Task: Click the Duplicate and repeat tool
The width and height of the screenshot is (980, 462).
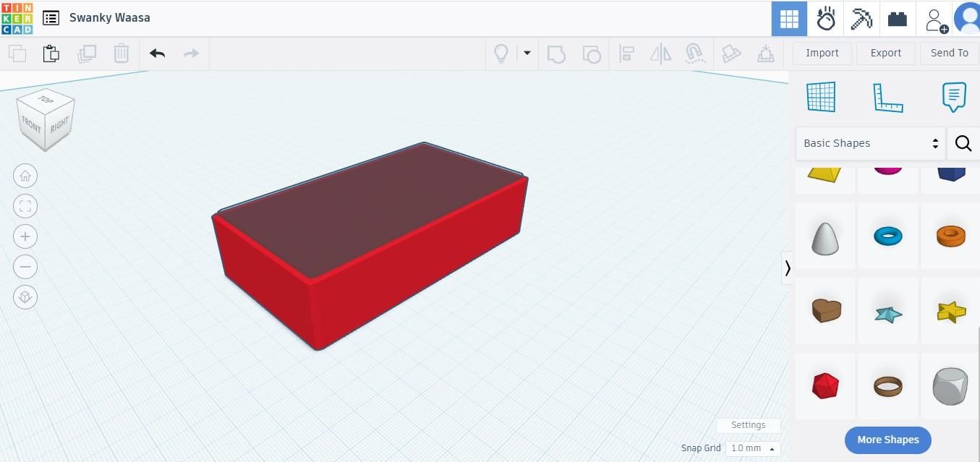Action: 87,54
